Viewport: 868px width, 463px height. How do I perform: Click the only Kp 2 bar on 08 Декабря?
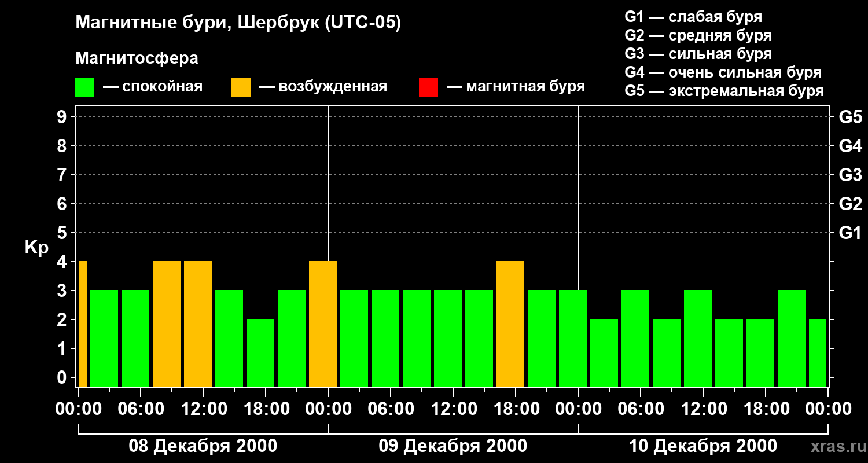pos(260,352)
